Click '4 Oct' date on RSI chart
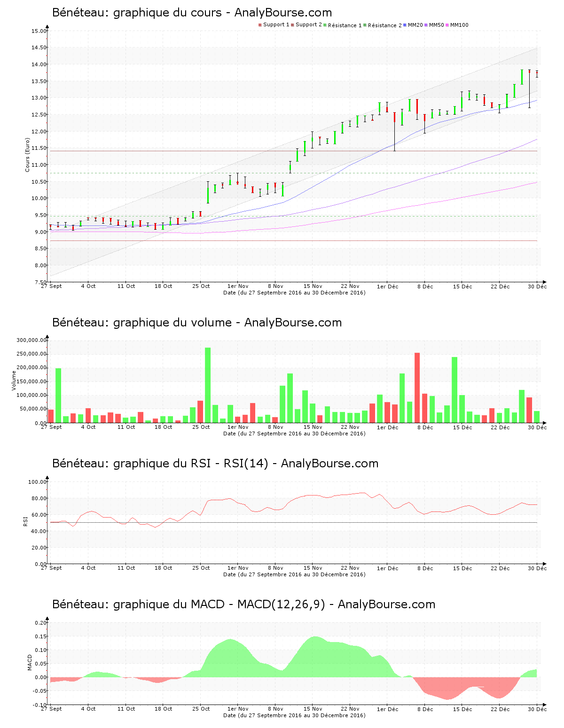The height and width of the screenshot is (728, 564). [x=88, y=568]
